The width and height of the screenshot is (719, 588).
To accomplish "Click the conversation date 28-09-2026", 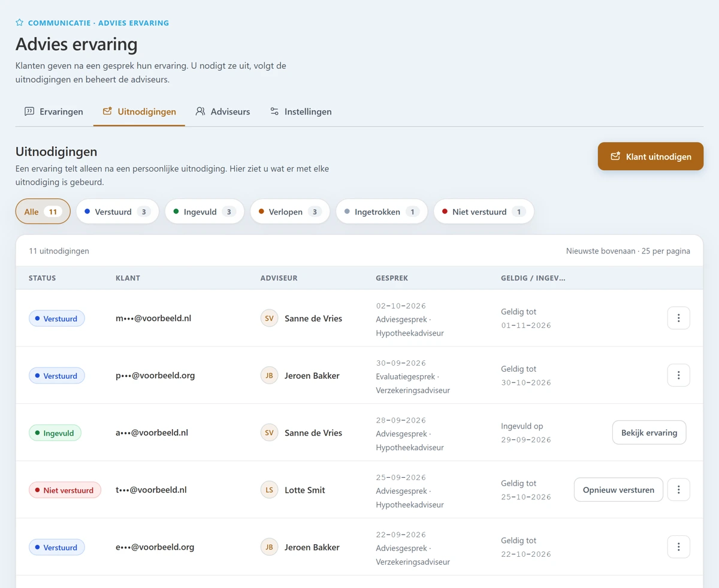I will [x=401, y=420].
